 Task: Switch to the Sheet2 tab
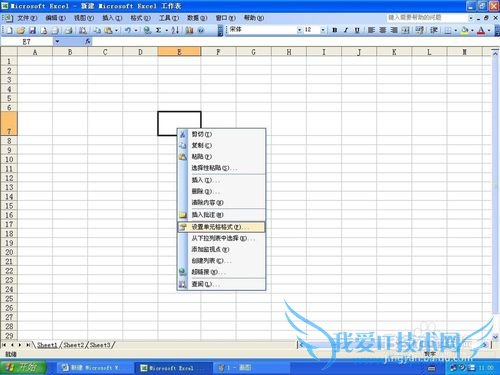[73, 345]
